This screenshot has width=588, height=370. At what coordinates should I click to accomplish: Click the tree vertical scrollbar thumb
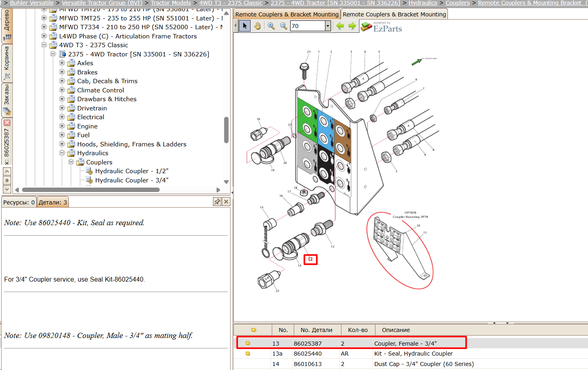[226, 130]
